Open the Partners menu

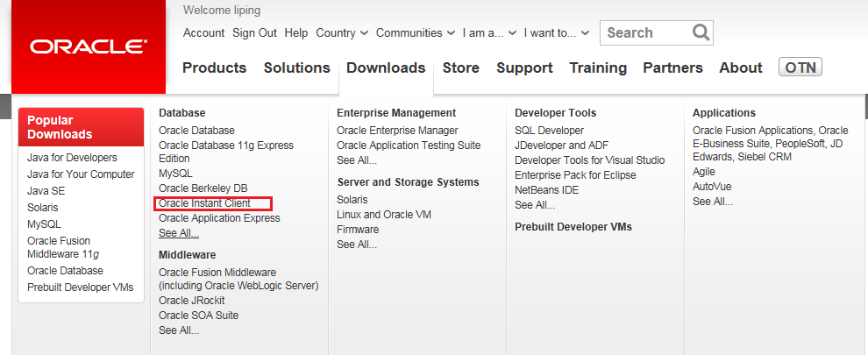click(672, 67)
